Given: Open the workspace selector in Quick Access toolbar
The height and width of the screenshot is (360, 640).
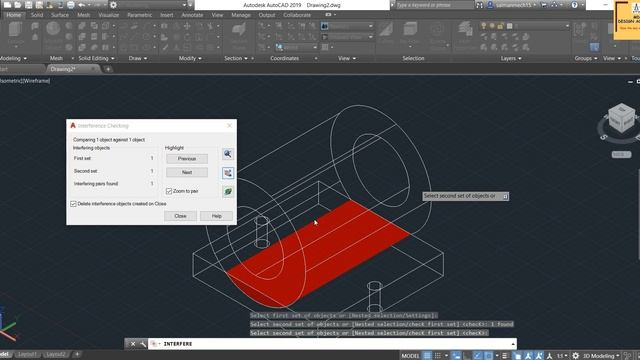Looking at the screenshot, I should coord(153,5).
